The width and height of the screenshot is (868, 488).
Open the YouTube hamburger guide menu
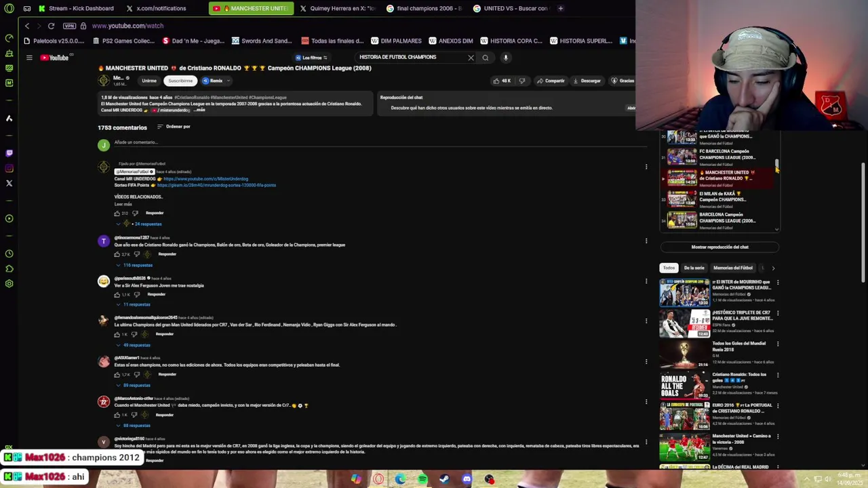(29, 58)
